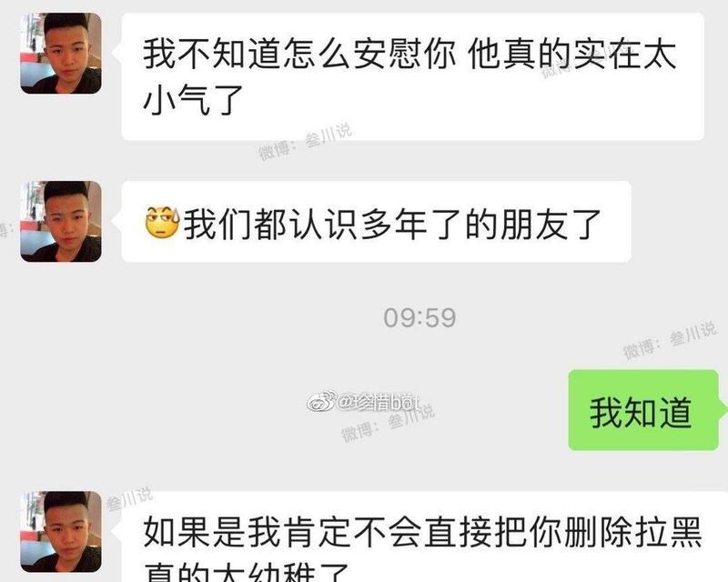The height and width of the screenshot is (582, 728).
Task: Click 微博：叁川说 watermark below first bubble
Action: click(305, 142)
